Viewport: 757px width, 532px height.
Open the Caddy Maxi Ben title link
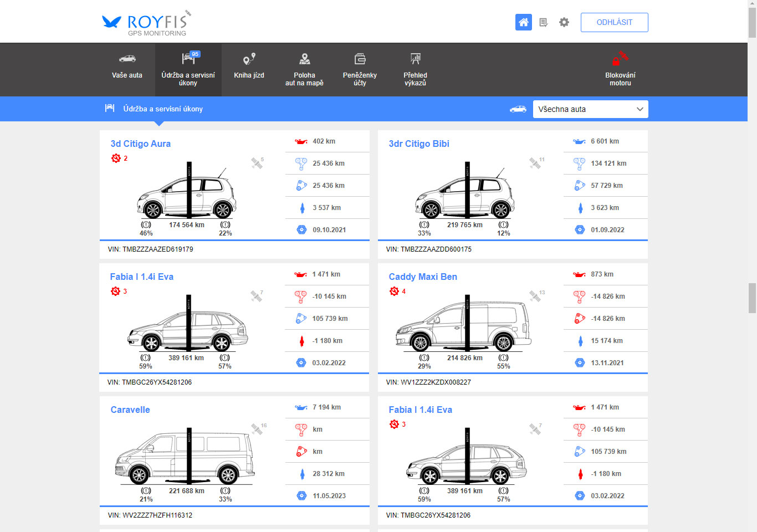click(423, 277)
